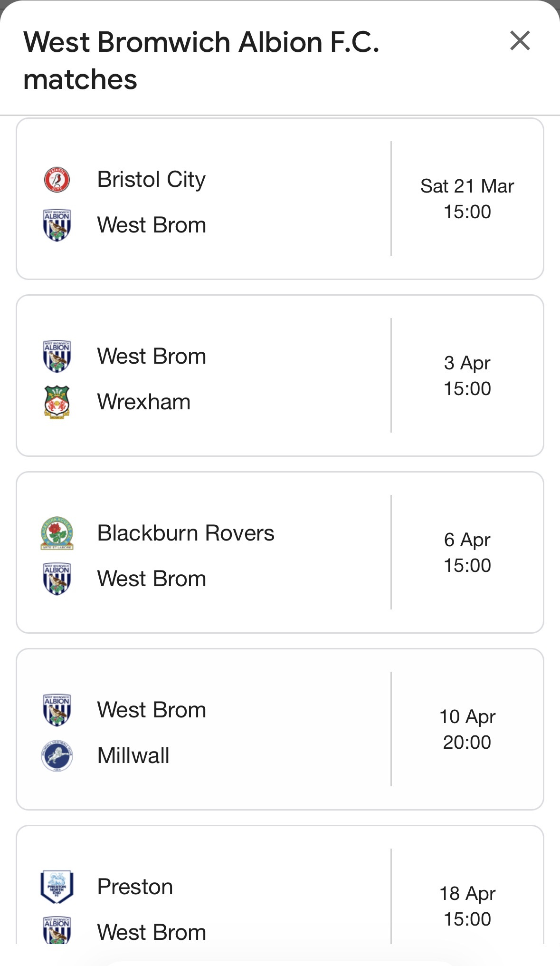This screenshot has width=560, height=966.
Task: Open the Preston team name
Action: coord(135,887)
